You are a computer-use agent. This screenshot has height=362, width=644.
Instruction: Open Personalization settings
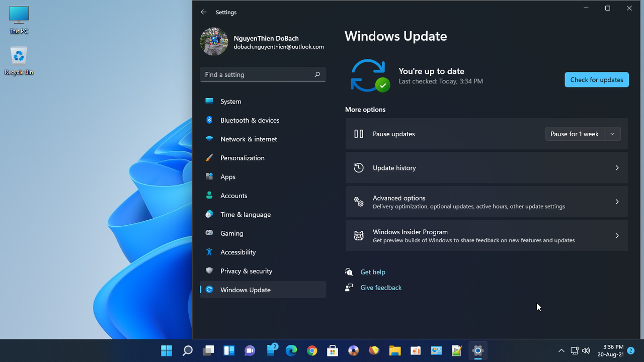point(263,158)
